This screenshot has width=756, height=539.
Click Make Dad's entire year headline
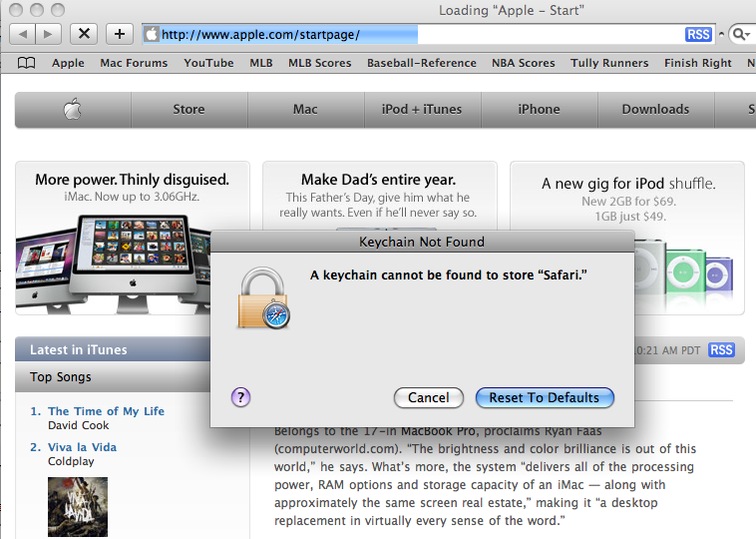[378, 180]
